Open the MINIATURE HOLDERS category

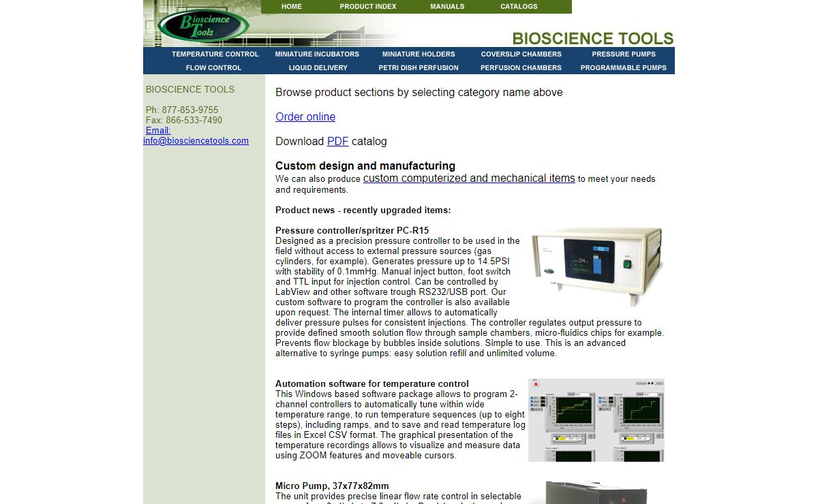(419, 54)
